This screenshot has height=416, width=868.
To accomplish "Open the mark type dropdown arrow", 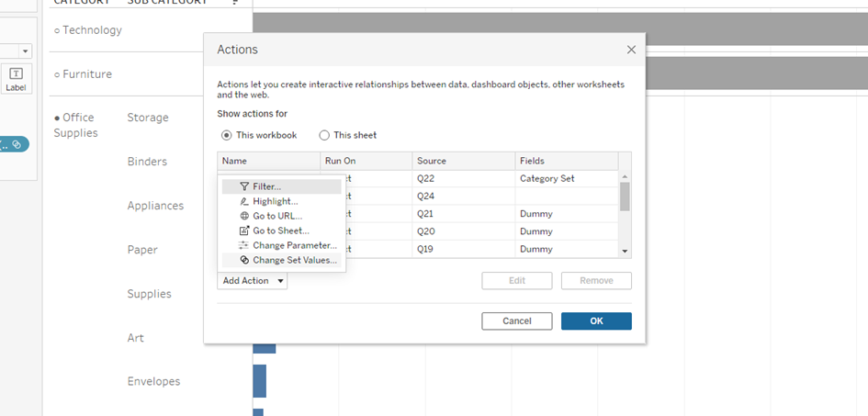I will pos(26,51).
